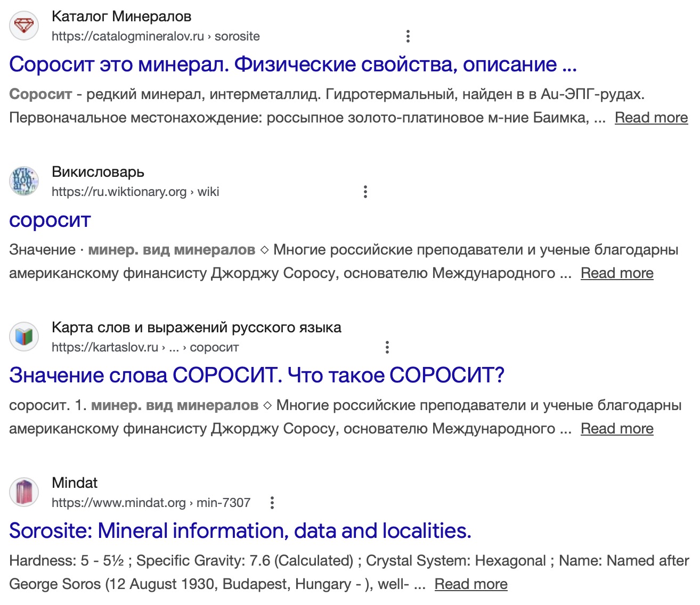Image resolution: width=700 pixels, height=605 pixels.
Task: Show more options for mindat.org result
Action: (x=272, y=503)
